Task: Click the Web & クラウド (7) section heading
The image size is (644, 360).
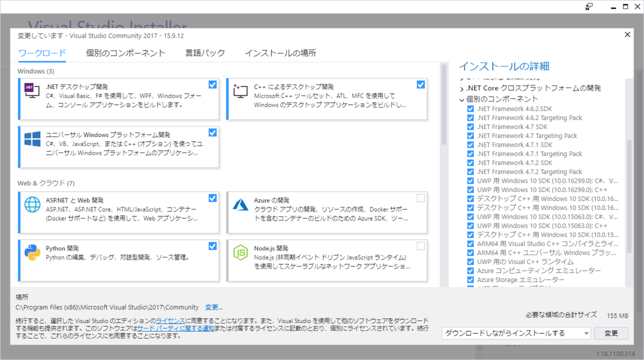Action: (x=46, y=183)
